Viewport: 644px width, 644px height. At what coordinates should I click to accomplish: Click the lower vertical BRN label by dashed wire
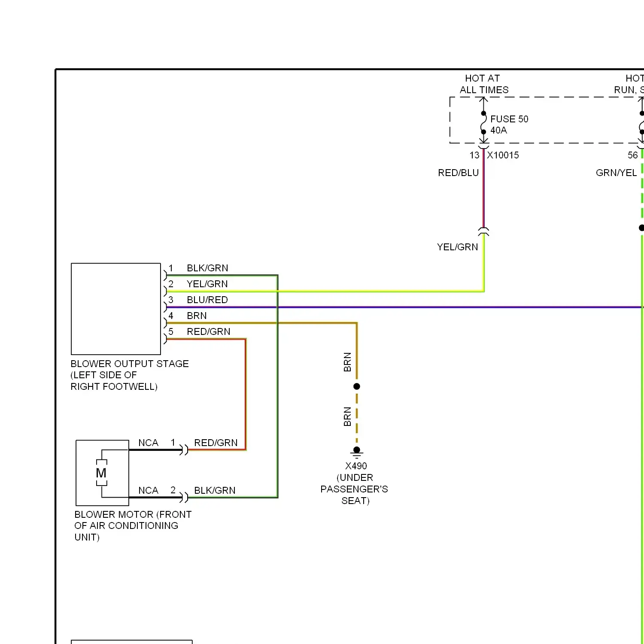[x=347, y=416]
